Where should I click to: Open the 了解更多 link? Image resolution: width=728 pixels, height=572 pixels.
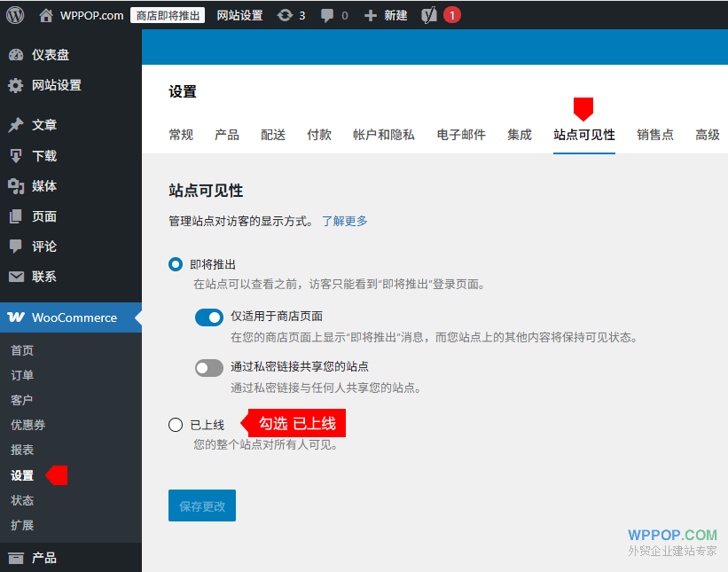344,221
